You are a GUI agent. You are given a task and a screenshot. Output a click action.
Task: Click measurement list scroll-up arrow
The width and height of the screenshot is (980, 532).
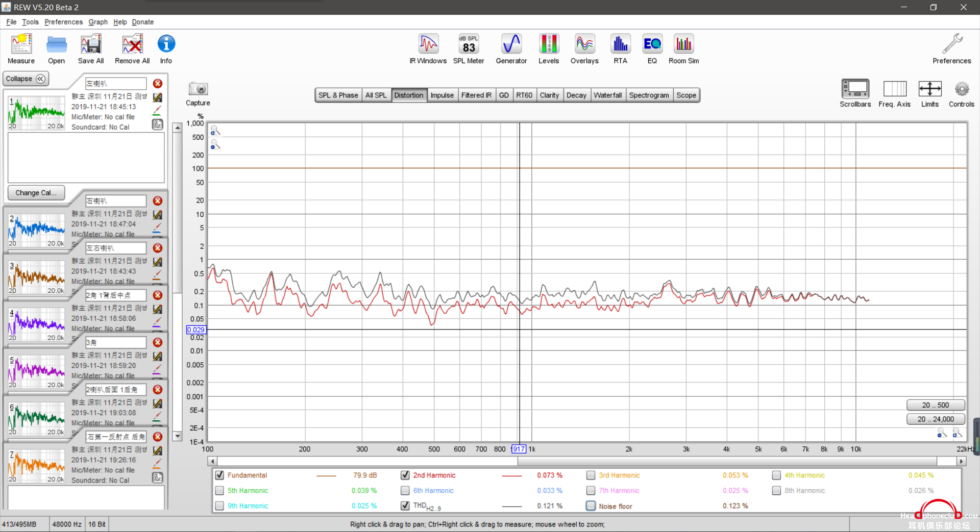pyautogui.click(x=178, y=128)
